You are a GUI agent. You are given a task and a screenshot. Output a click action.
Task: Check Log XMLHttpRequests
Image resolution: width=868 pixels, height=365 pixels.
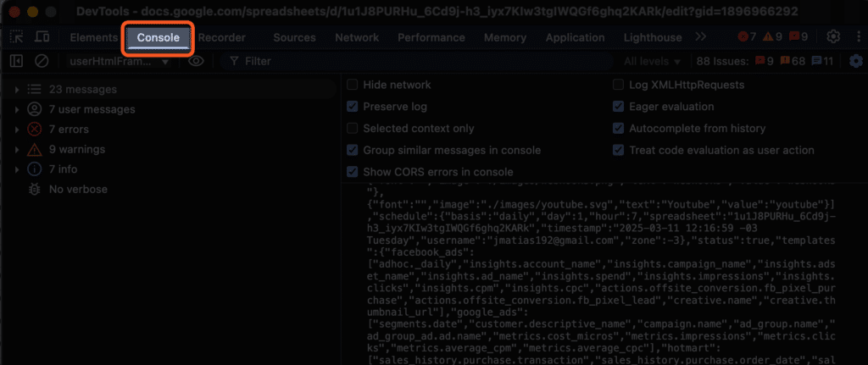pos(618,85)
